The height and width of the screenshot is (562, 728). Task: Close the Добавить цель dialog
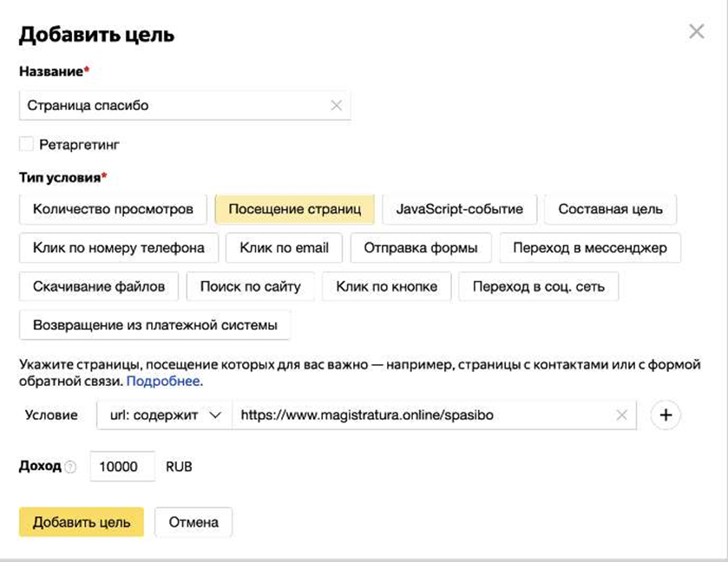696,32
